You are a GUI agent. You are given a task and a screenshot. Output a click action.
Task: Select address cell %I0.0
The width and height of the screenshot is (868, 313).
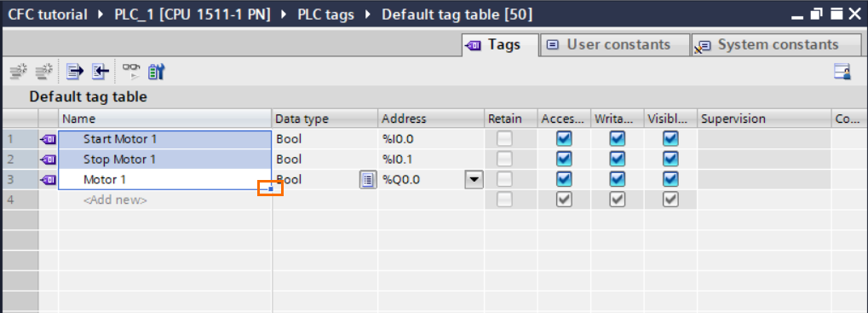coord(431,140)
